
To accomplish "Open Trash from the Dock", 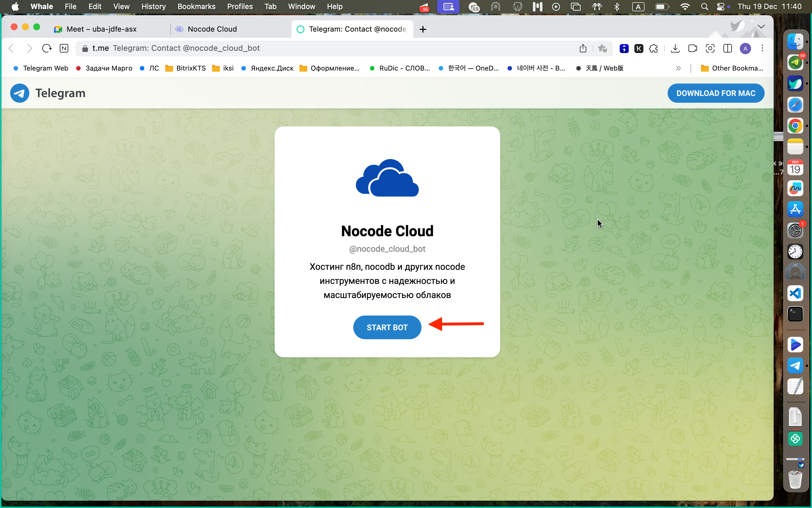I will (x=795, y=479).
